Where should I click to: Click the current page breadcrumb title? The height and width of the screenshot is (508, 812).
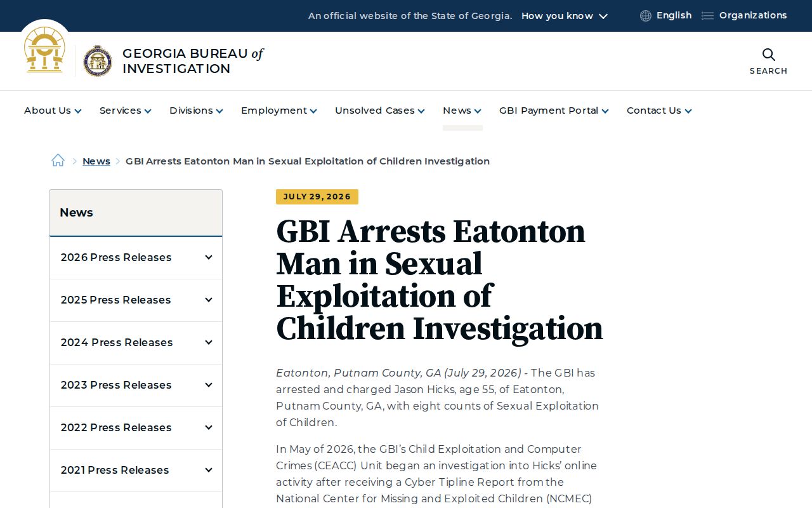(x=308, y=161)
